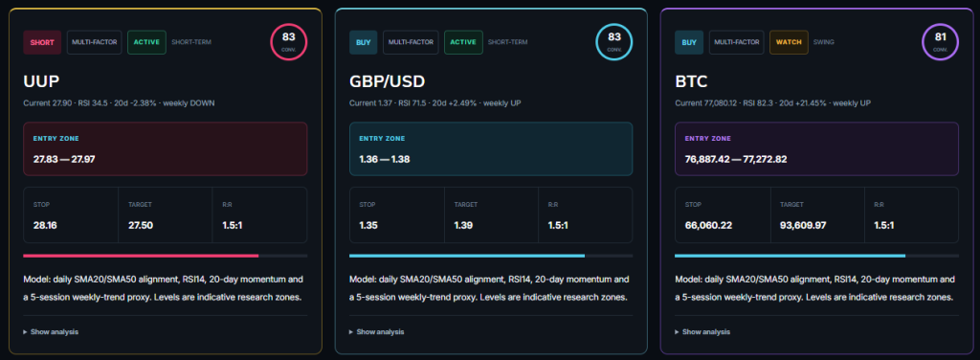Click the 83 conviction circle on UUP
This screenshot has width=980, height=360.
(289, 42)
